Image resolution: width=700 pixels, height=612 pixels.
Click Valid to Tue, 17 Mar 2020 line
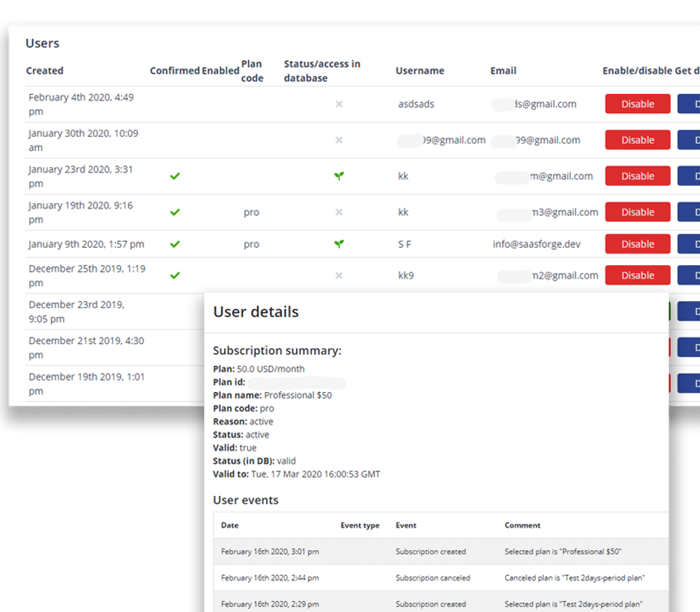pos(297,474)
